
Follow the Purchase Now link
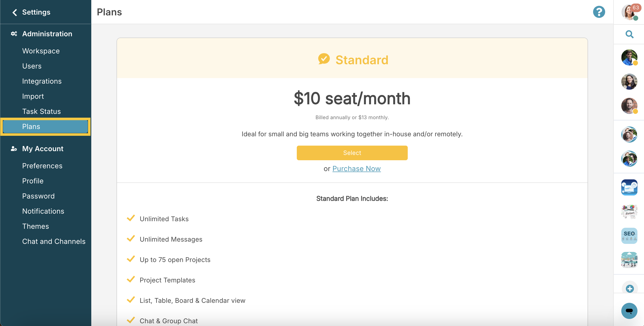[x=356, y=169]
